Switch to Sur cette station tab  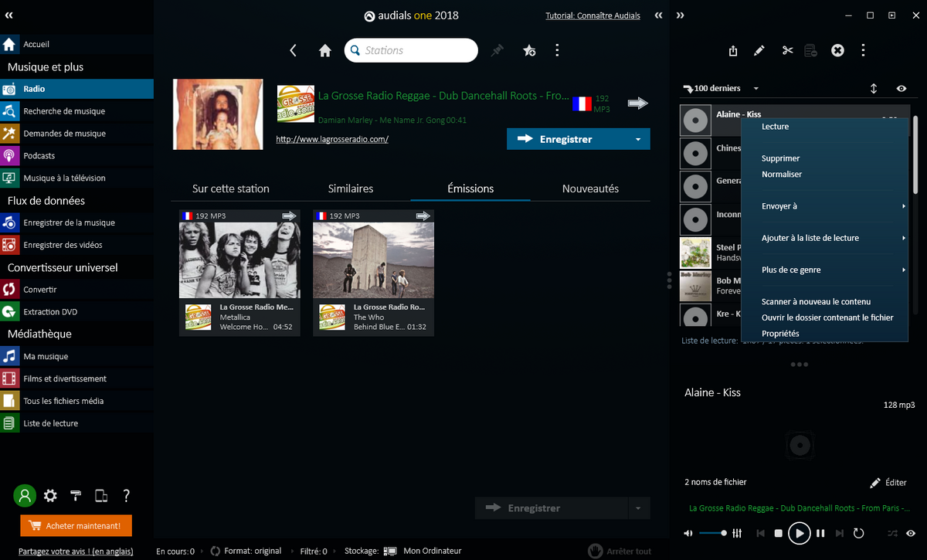tap(230, 188)
